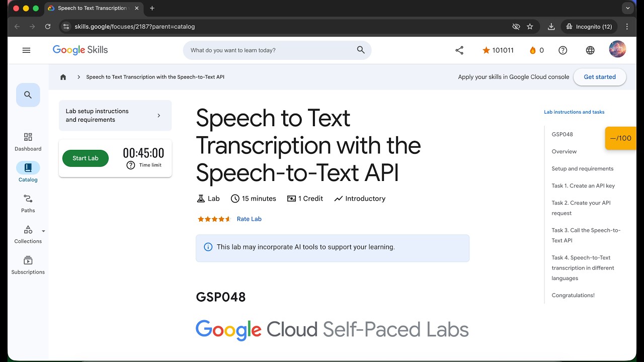This screenshot has height=362, width=644.
Task: Close the Speech to Text browser tab
Action: coord(136,8)
